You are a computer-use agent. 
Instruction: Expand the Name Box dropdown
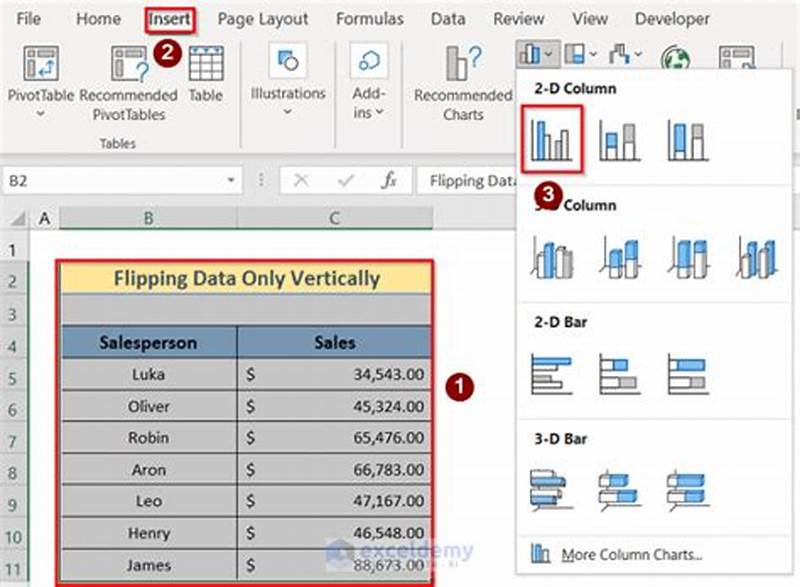(x=232, y=180)
